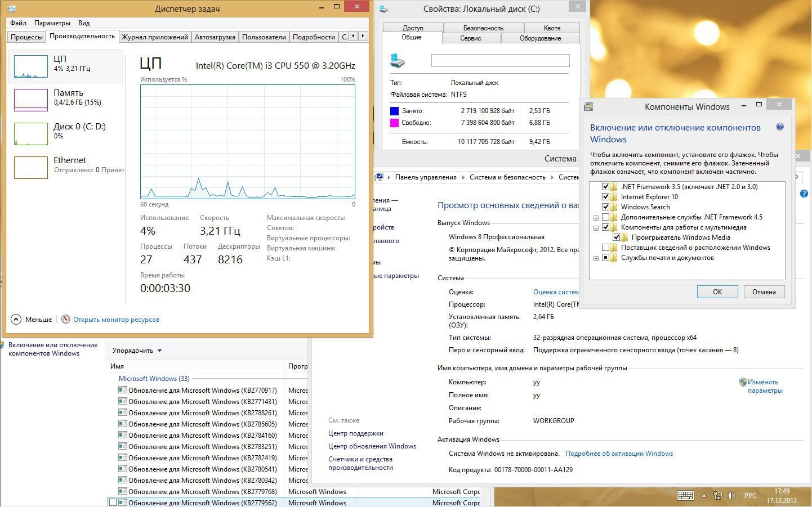Toggle Поставщик сведений о расположении checkbox
This screenshot has height=507, width=812.
pyautogui.click(x=606, y=248)
